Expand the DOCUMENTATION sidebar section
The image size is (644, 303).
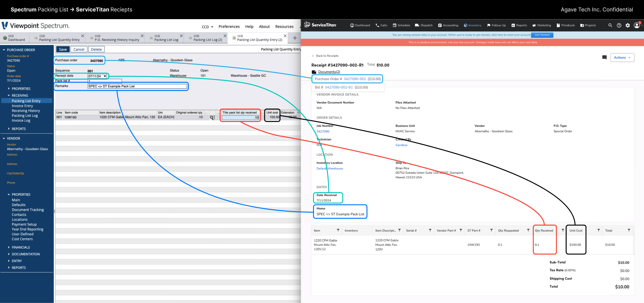point(9,254)
